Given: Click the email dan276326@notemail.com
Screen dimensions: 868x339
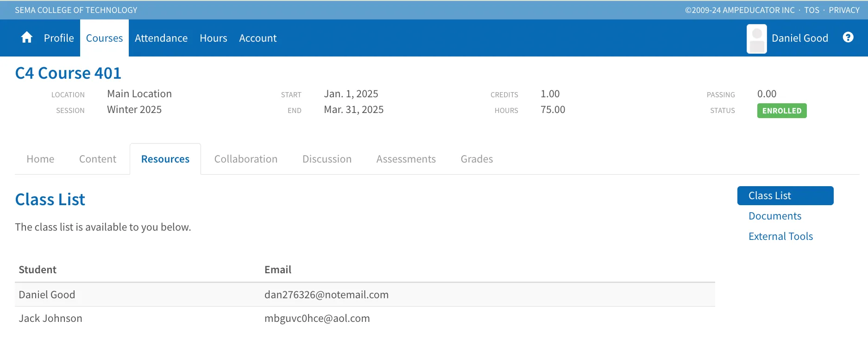Looking at the screenshot, I should point(327,295).
